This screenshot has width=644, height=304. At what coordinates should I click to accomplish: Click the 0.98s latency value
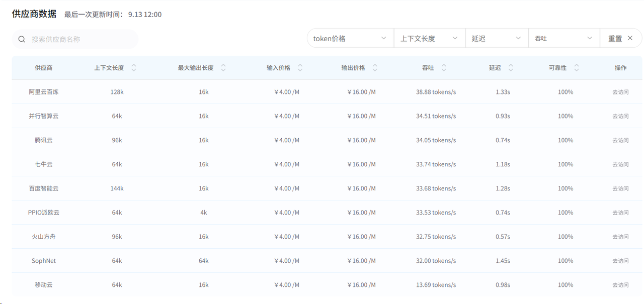click(503, 285)
